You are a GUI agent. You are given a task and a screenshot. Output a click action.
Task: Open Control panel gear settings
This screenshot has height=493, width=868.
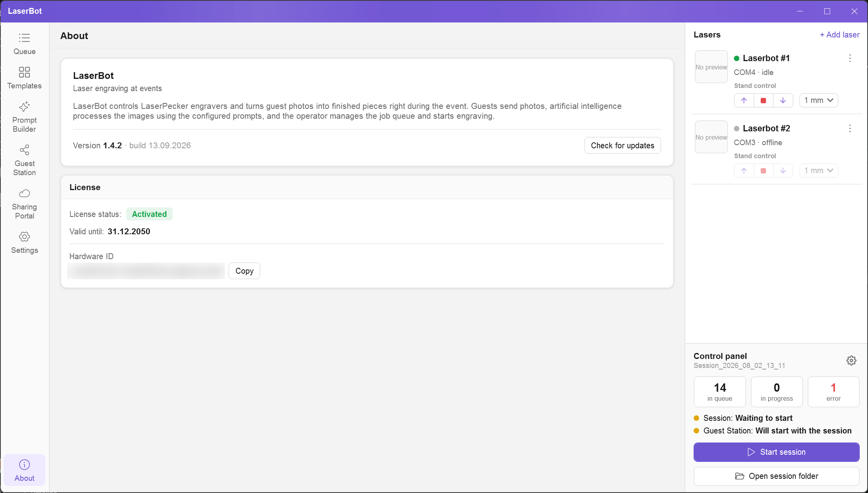(x=851, y=360)
